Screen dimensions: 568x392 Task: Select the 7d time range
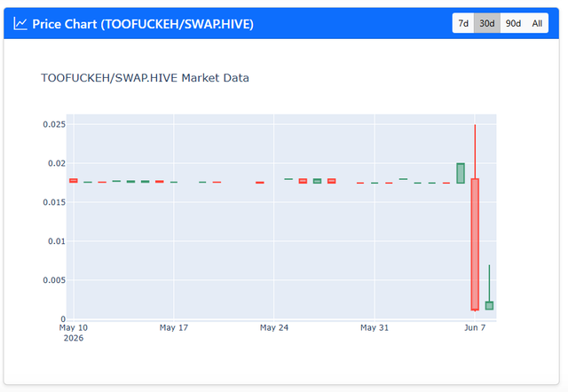pos(463,23)
